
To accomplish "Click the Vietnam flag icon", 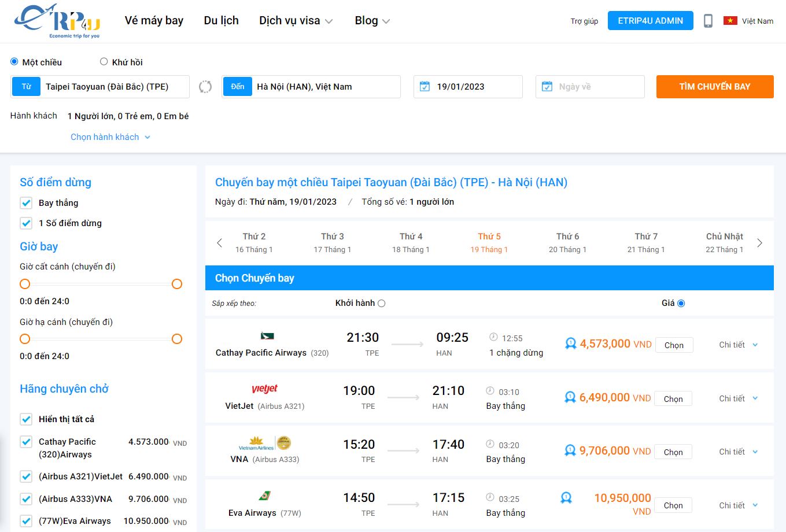I will click(729, 19).
